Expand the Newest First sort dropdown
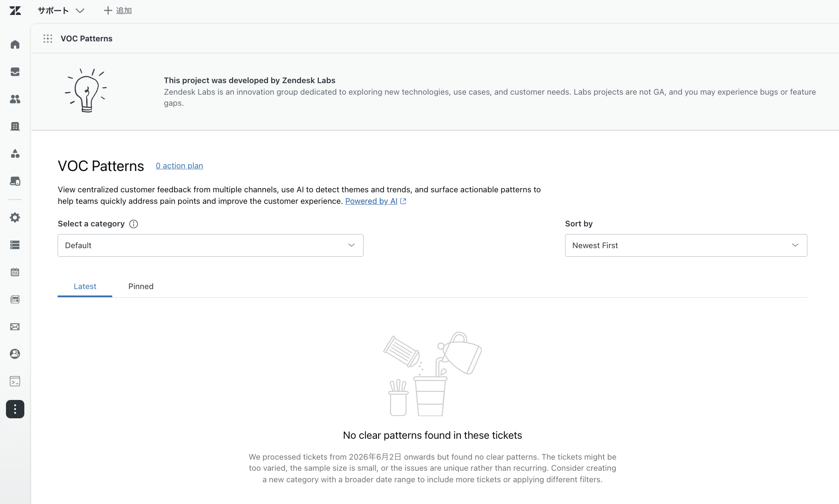Viewport: 839px width, 504px height. click(686, 245)
